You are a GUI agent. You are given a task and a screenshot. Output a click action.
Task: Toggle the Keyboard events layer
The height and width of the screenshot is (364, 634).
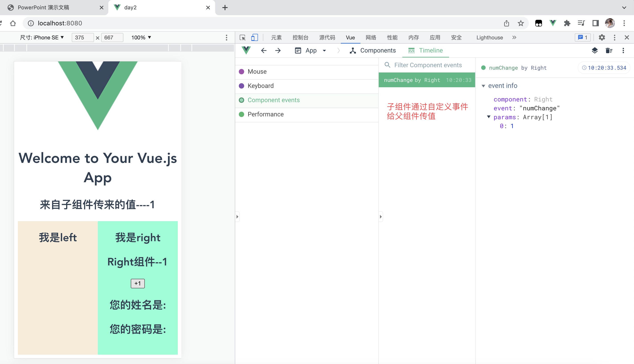point(260,86)
